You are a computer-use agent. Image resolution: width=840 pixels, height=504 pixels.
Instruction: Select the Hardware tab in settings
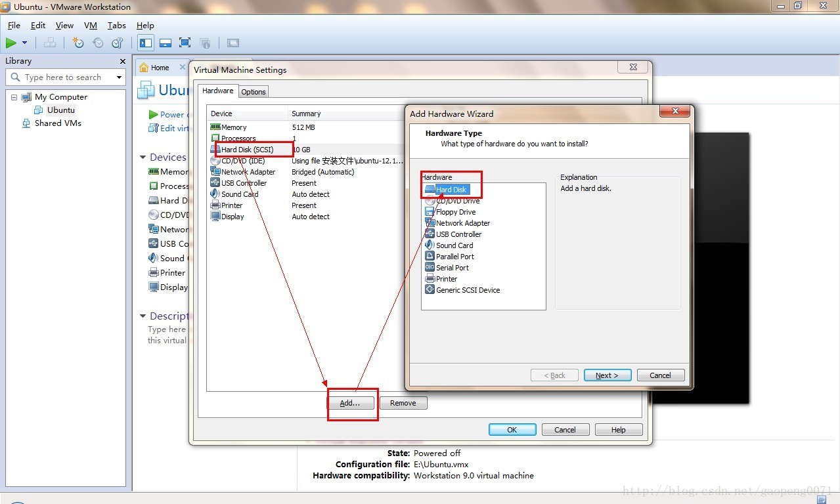[217, 91]
